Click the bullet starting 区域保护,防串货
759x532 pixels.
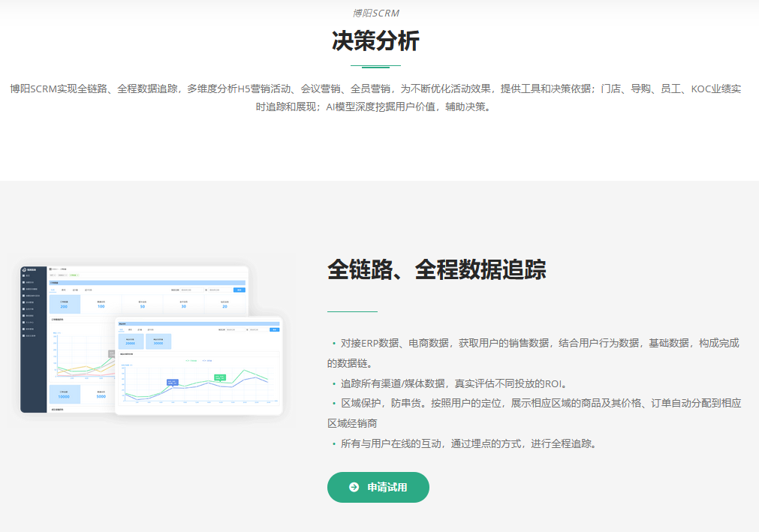click(535, 413)
